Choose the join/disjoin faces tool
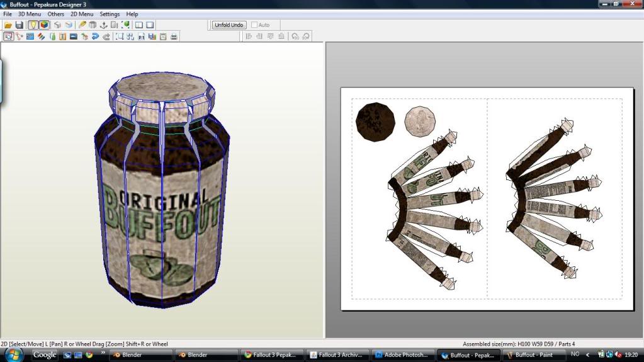 (20, 37)
